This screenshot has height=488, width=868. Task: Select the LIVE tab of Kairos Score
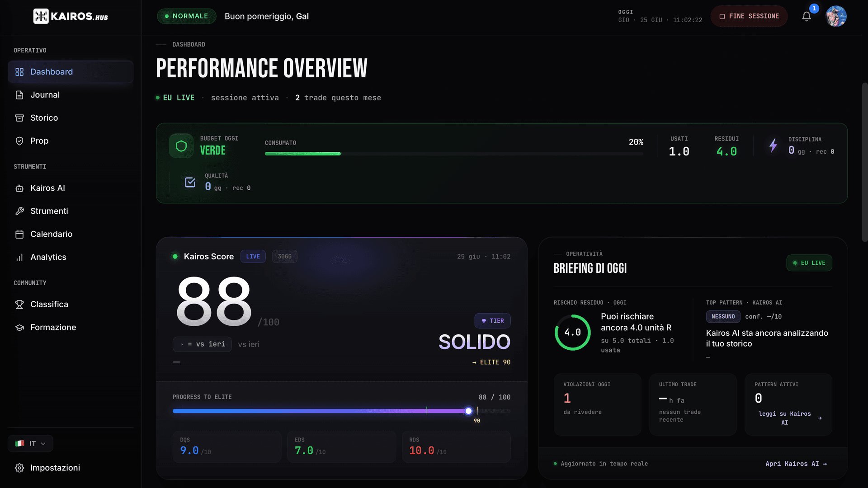[253, 257]
